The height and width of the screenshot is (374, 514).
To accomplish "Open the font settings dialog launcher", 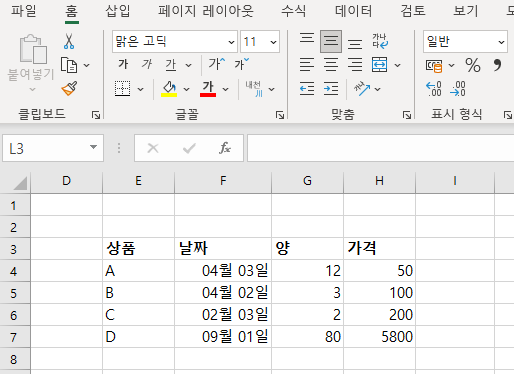I will 280,115.
